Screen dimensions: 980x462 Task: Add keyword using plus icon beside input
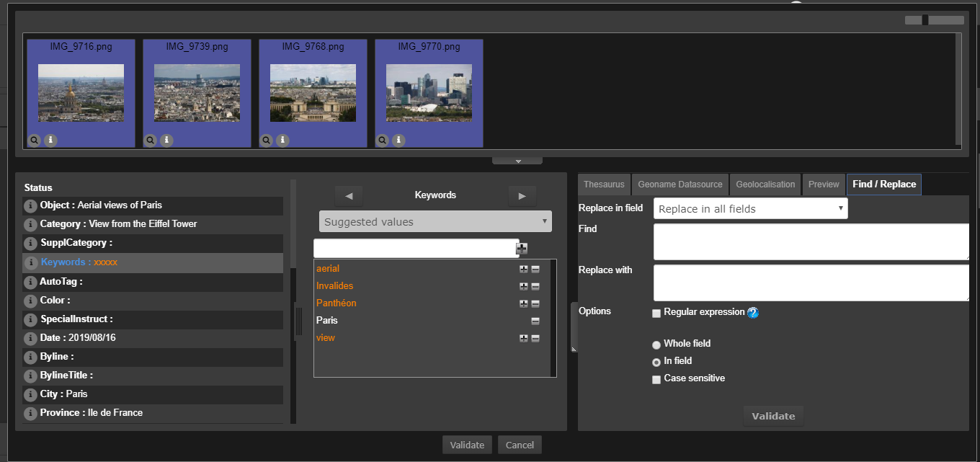(x=522, y=249)
